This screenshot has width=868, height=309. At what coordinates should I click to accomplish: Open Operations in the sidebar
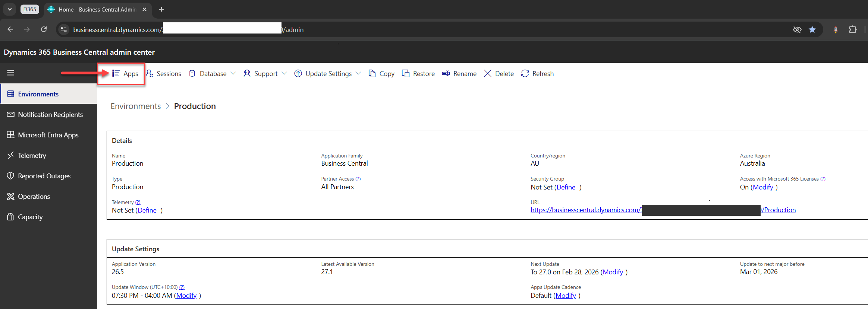tap(49, 197)
